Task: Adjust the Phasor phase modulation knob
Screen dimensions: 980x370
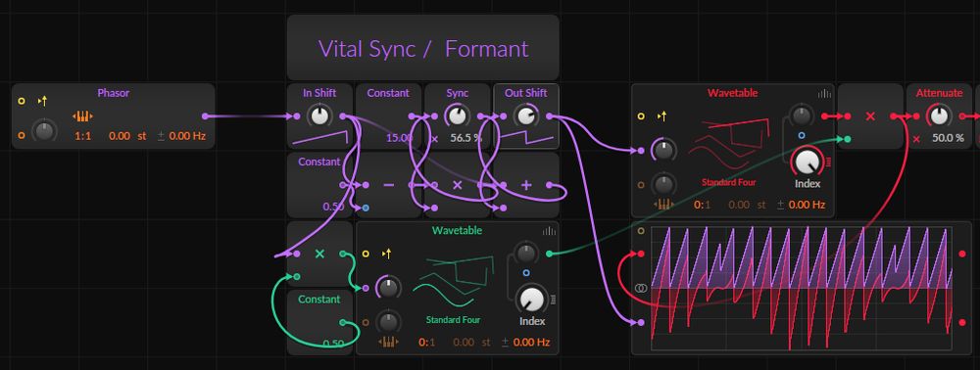Action: [44, 131]
